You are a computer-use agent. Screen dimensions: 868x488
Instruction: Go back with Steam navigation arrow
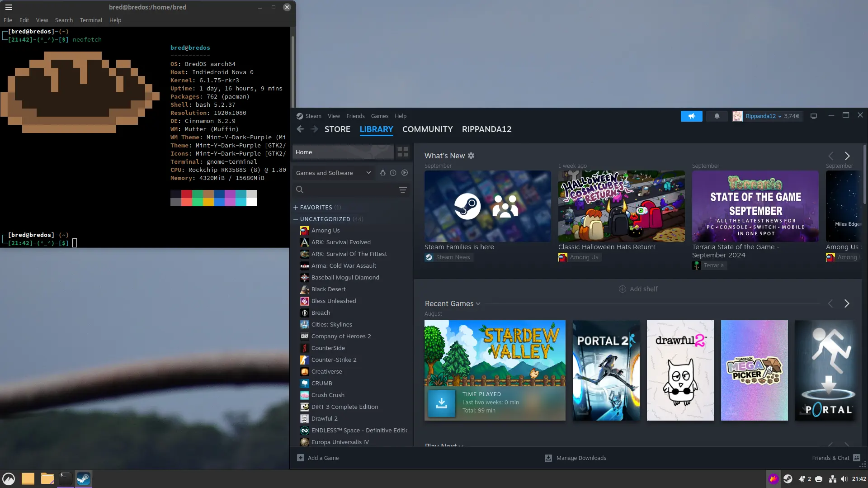point(300,129)
